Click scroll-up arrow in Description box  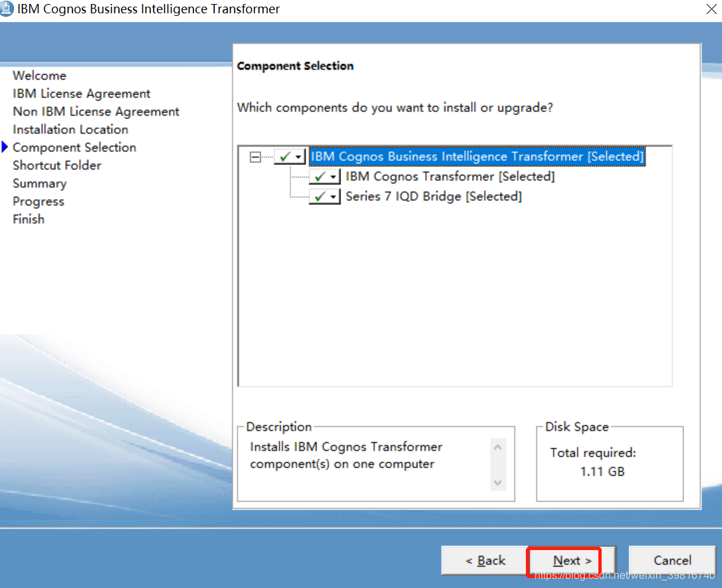tap(498, 447)
